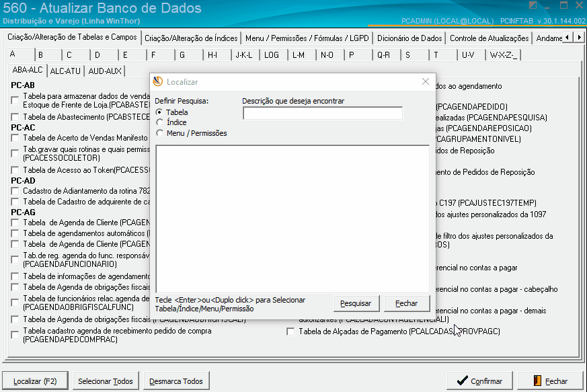Select the letter A tab

pos(20,54)
